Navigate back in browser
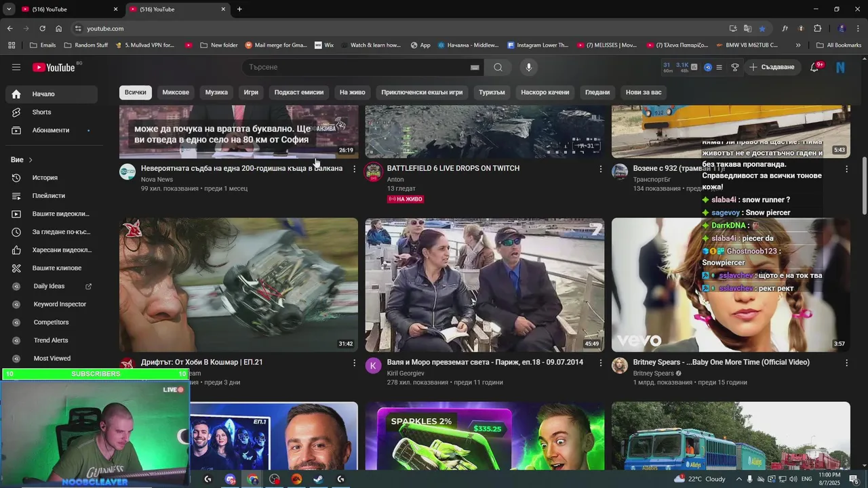 9,28
